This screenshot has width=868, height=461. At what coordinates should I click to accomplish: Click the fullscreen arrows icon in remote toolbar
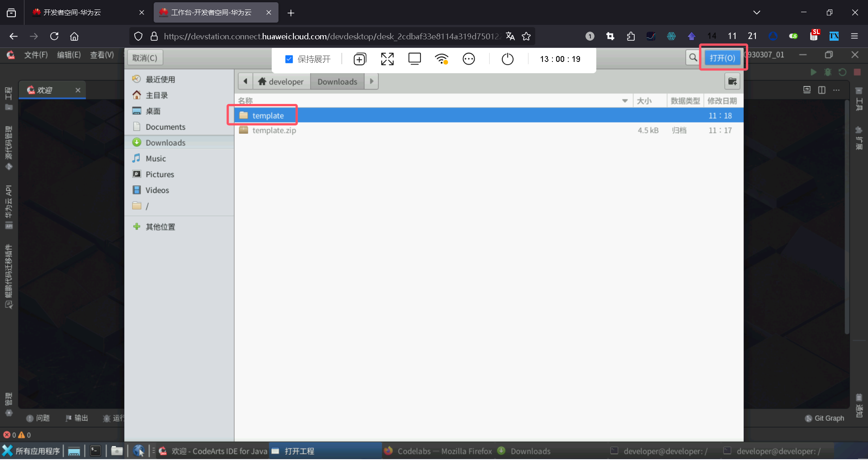click(x=387, y=59)
